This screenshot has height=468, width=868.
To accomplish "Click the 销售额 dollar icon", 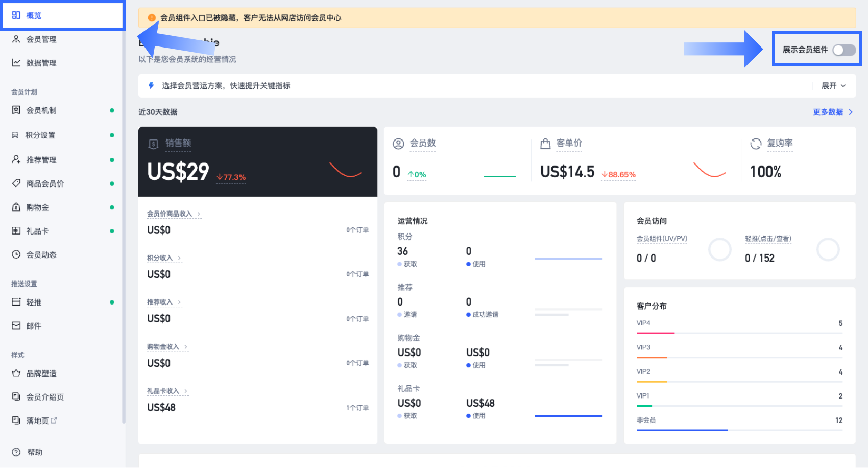I will (153, 144).
